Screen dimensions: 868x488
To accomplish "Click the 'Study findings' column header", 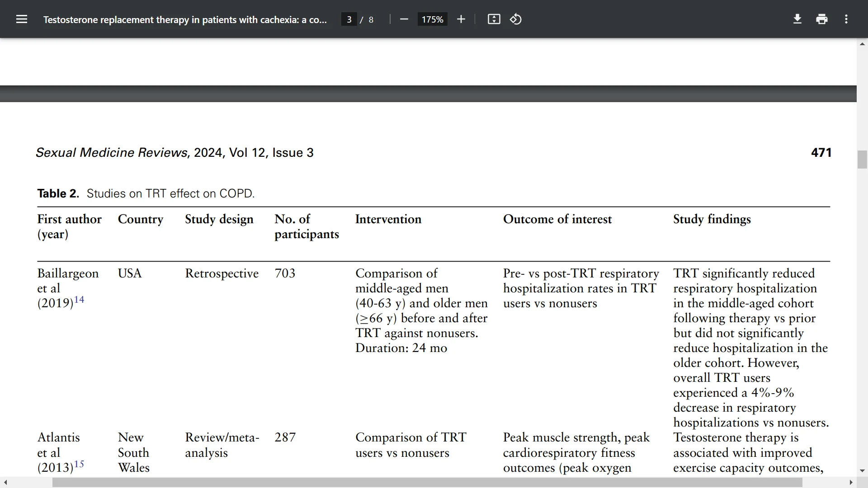I will click(712, 219).
